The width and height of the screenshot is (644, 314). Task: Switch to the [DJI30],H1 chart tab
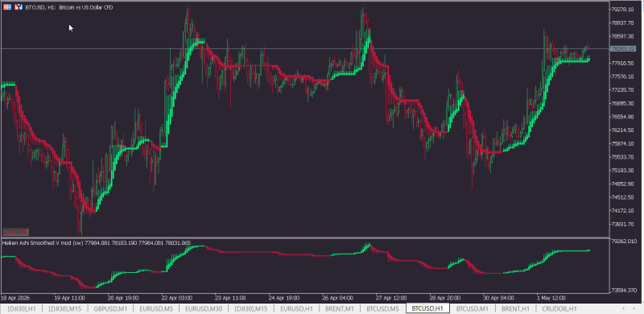(22, 308)
